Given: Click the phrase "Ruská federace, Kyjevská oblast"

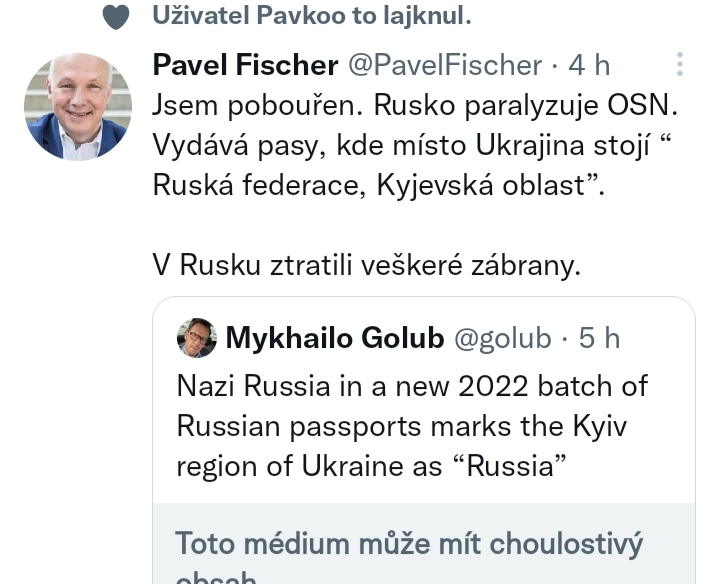Looking at the screenshot, I should (x=379, y=185).
